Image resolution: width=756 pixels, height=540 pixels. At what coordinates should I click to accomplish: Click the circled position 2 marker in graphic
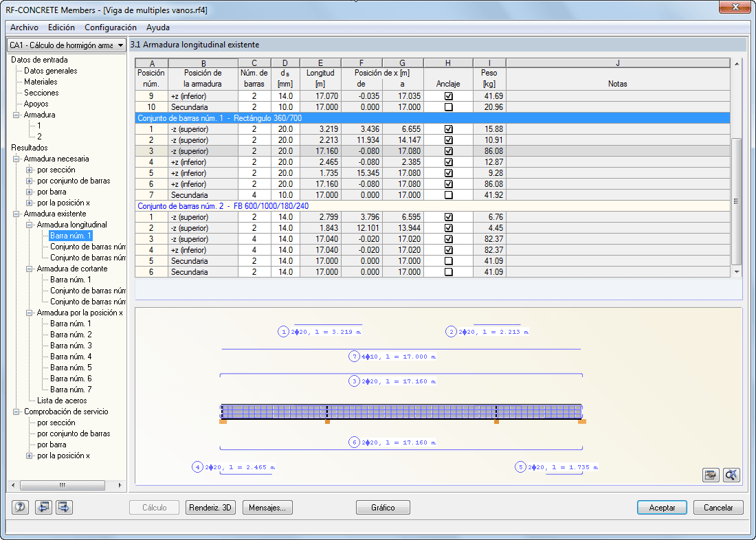[x=452, y=332]
